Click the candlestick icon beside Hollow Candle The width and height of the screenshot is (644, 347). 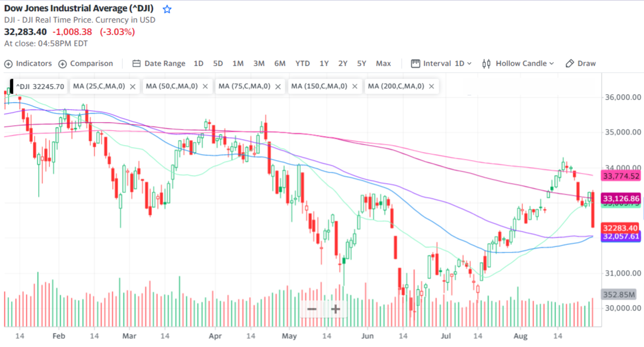click(x=486, y=63)
